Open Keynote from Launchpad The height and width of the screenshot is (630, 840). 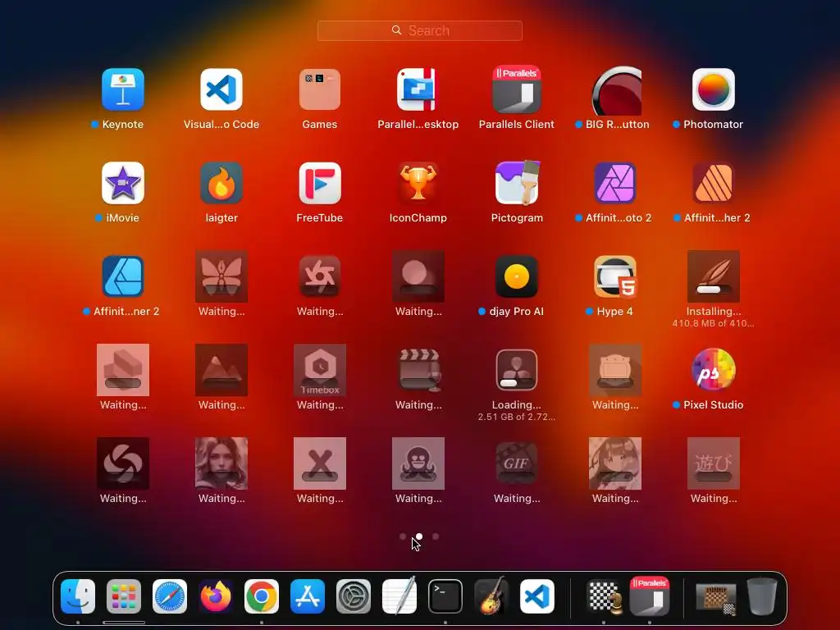click(123, 89)
